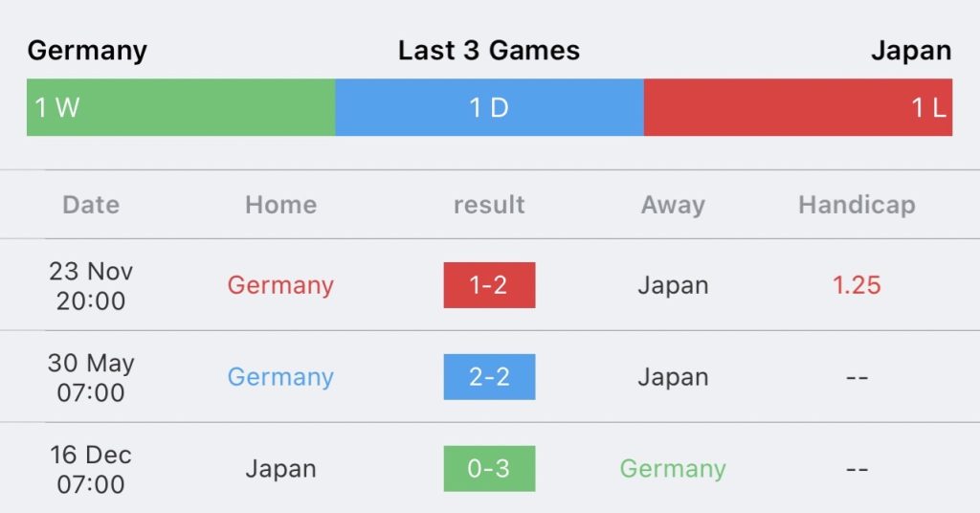Open the green 0-3 score badge
Screen dimensions: 980x513
coord(489,469)
